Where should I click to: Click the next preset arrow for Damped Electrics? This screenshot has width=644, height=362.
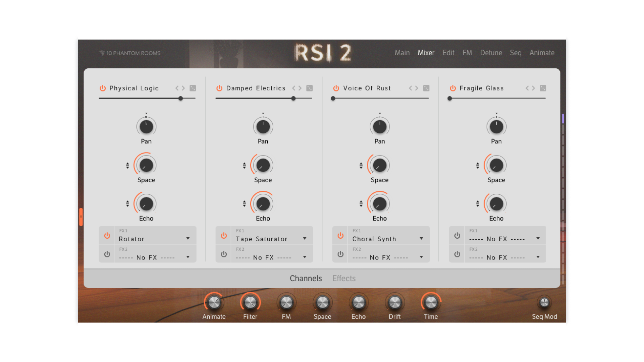[301, 88]
